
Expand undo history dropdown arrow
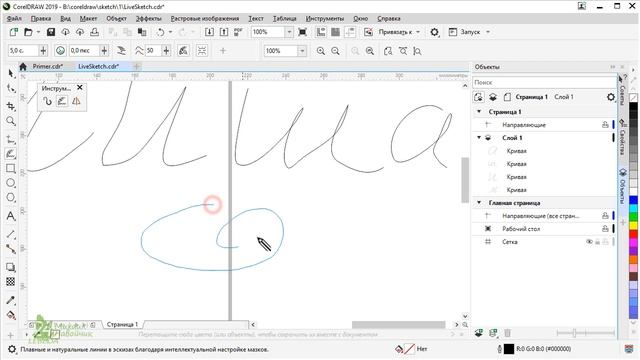pyautogui.click(x=170, y=32)
